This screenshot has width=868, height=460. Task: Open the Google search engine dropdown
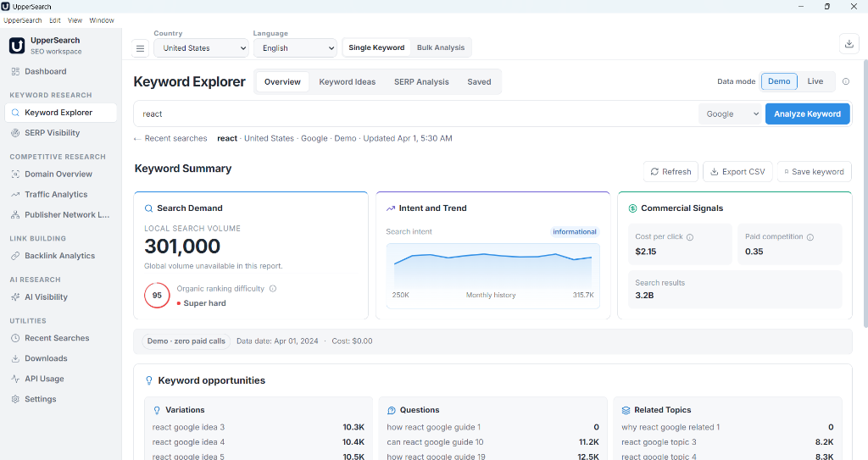click(x=732, y=114)
